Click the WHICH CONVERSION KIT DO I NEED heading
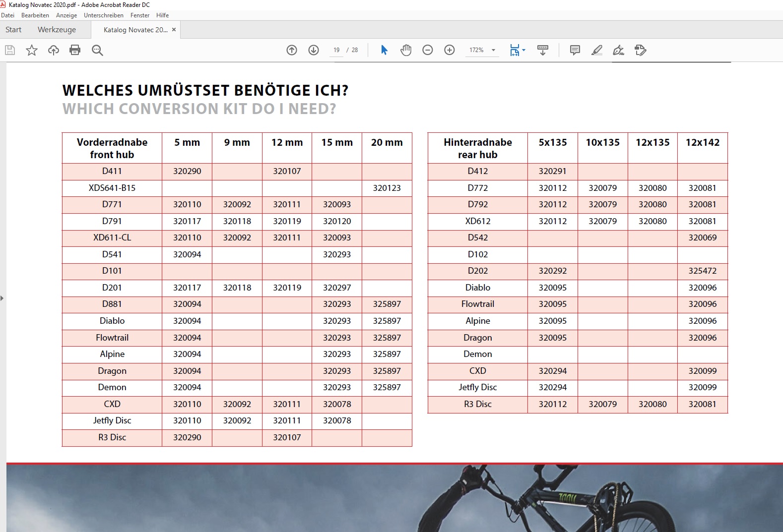 pos(199,109)
